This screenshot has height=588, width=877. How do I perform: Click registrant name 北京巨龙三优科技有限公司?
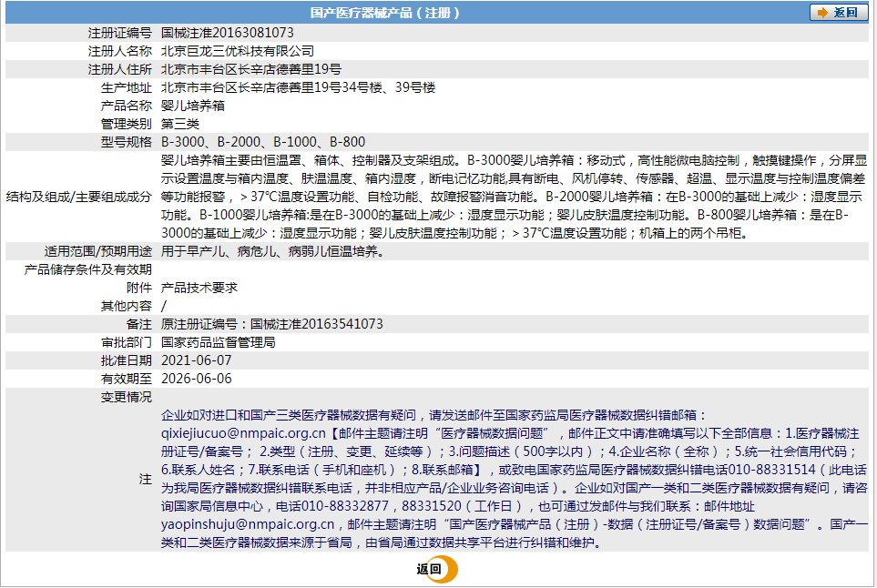coord(238,51)
